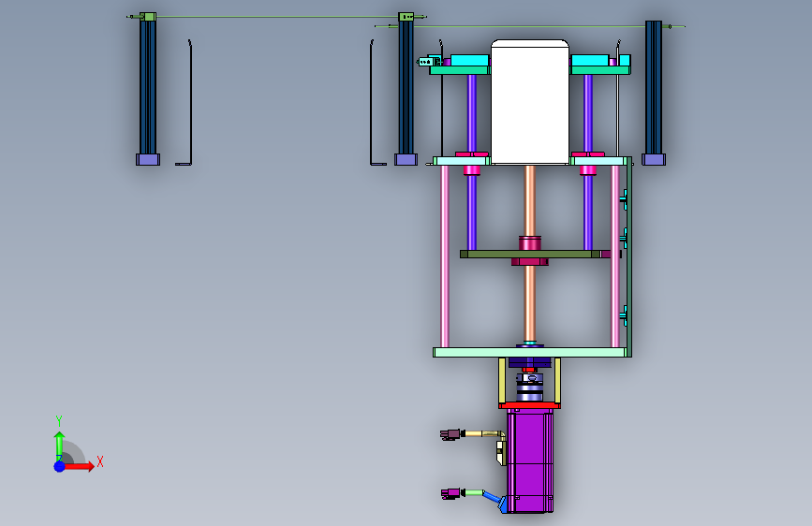Select the left yellow motor standoff plate

click(502, 381)
